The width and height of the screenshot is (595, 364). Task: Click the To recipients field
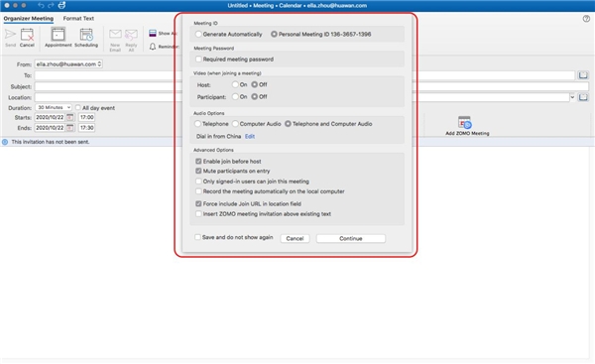point(304,75)
